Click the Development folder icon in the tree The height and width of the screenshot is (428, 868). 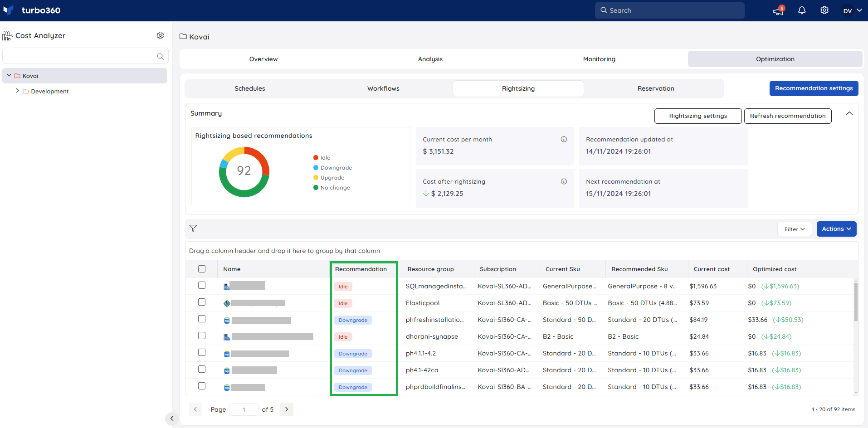tap(26, 91)
